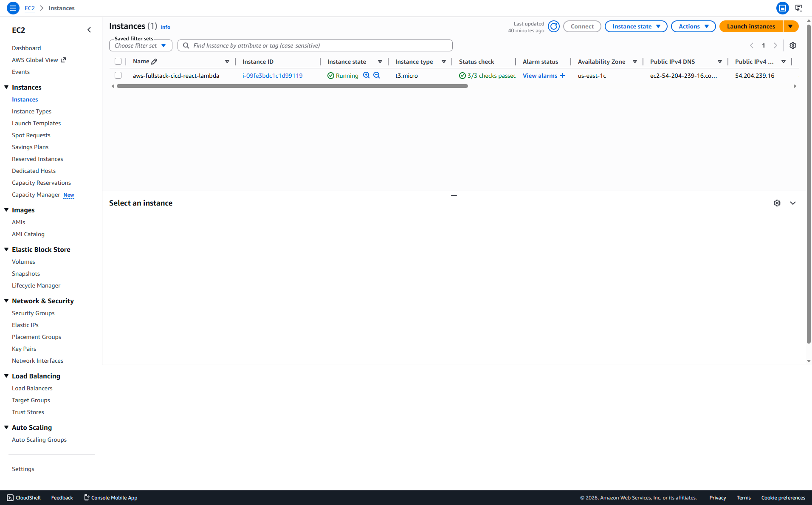Go to next page arrow
Image resolution: width=812 pixels, height=505 pixels.
(x=775, y=45)
